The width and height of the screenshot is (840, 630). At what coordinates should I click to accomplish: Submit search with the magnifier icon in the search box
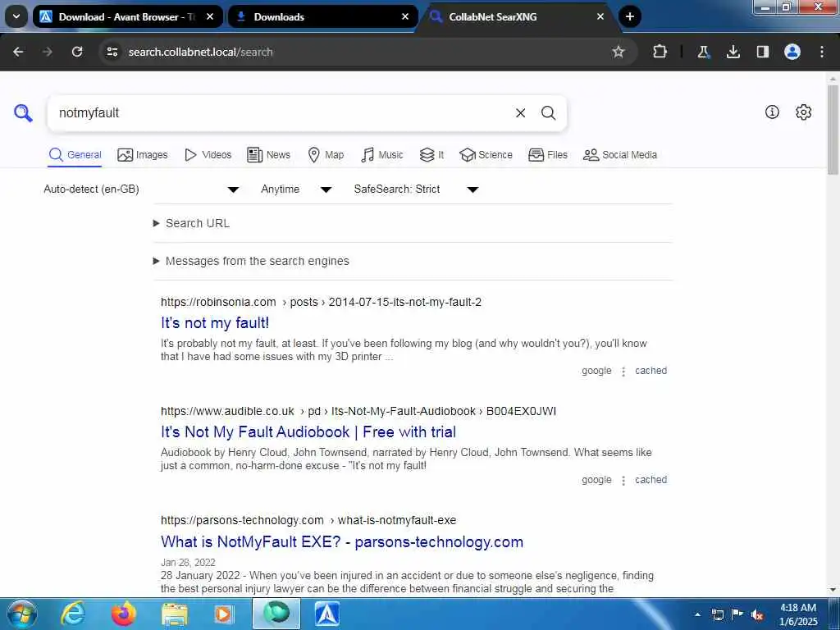click(548, 113)
